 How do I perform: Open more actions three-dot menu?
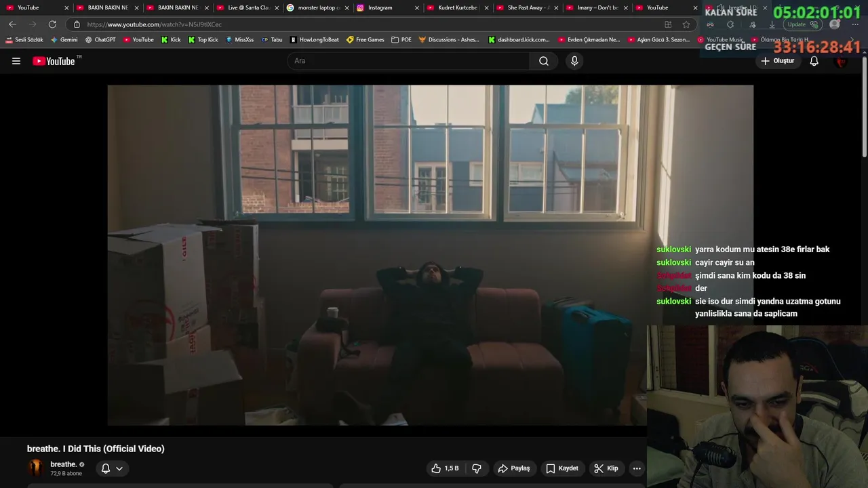click(637, 468)
